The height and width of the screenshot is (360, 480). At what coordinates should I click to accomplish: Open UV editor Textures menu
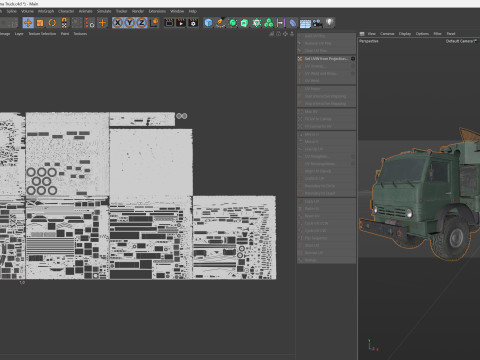(x=80, y=34)
